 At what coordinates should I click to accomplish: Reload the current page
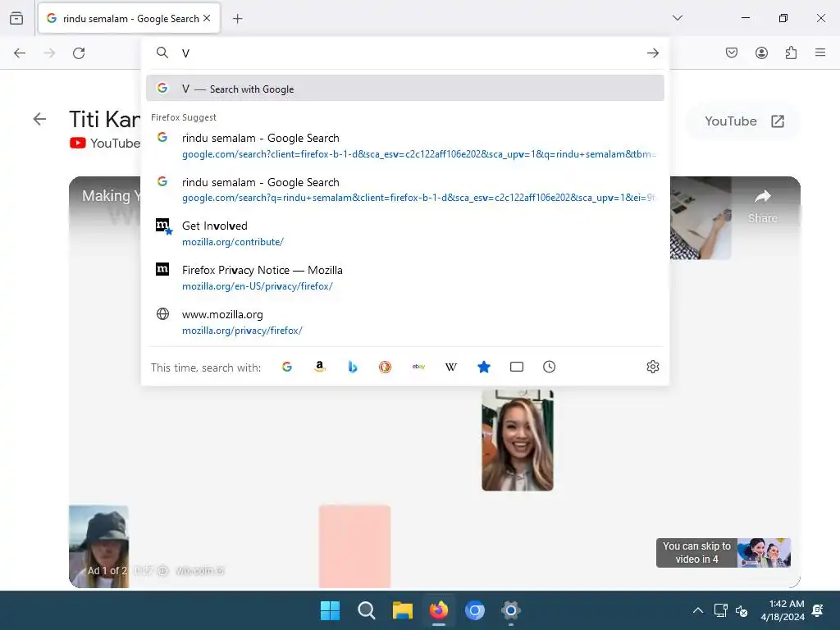coord(79,53)
